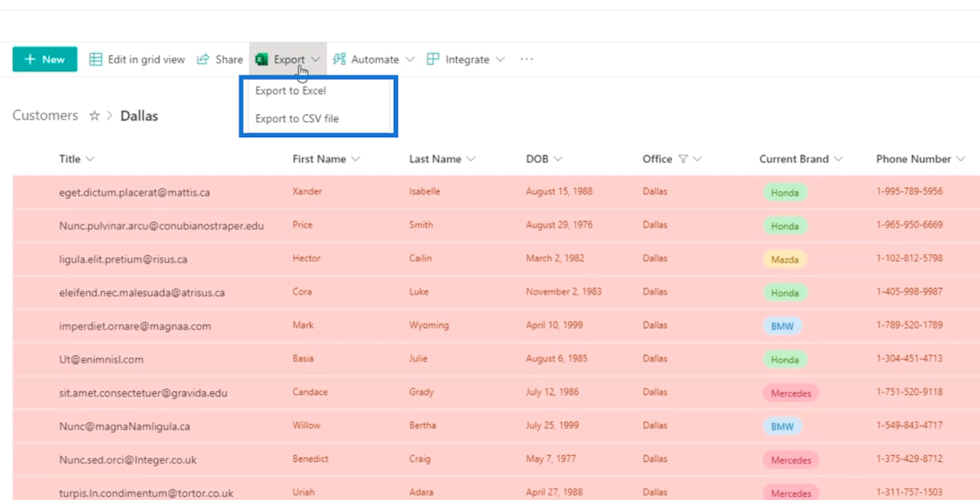This screenshot has width=980, height=500.
Task: Click DOB August 29, 1976
Action: click(x=559, y=224)
